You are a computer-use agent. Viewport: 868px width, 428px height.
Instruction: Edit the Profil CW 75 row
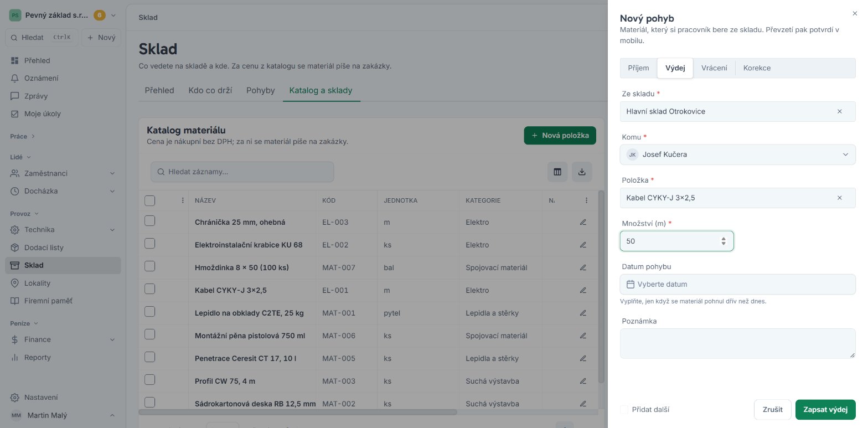[x=583, y=381]
